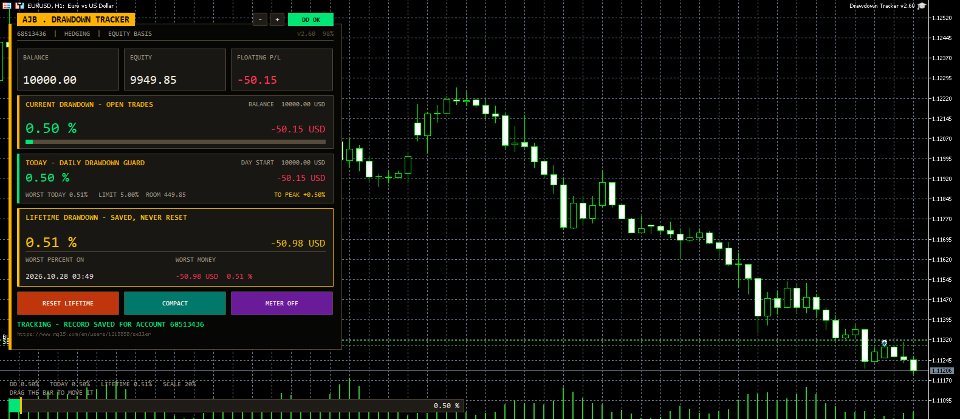Click the FLOATING P/L value -50.15
The image size is (960, 419).
tap(257, 80)
